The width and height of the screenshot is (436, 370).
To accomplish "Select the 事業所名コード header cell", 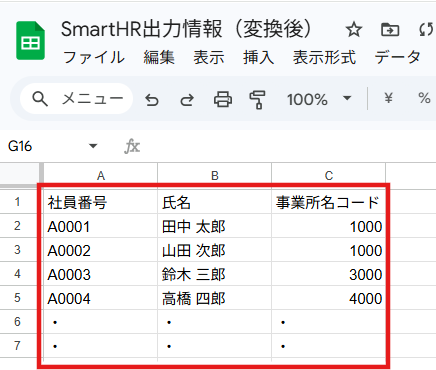I will click(329, 202).
